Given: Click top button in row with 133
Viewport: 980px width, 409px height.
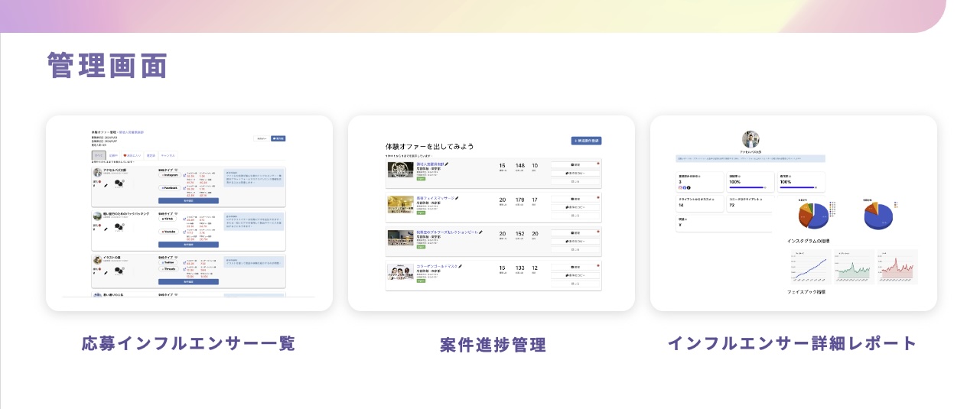Looking at the screenshot, I should click(x=575, y=267).
